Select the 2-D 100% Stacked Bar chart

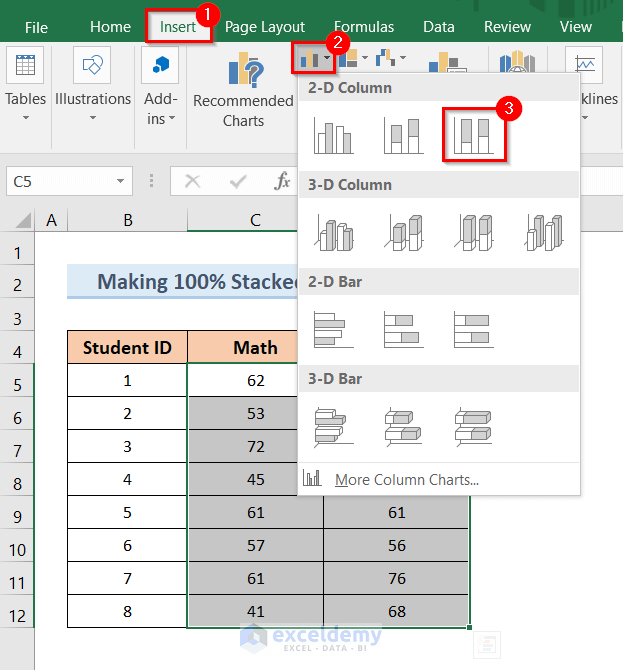point(473,329)
